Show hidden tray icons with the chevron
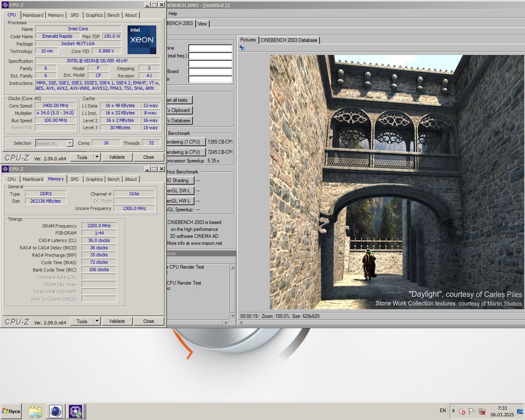525x420 pixels. coord(453,411)
